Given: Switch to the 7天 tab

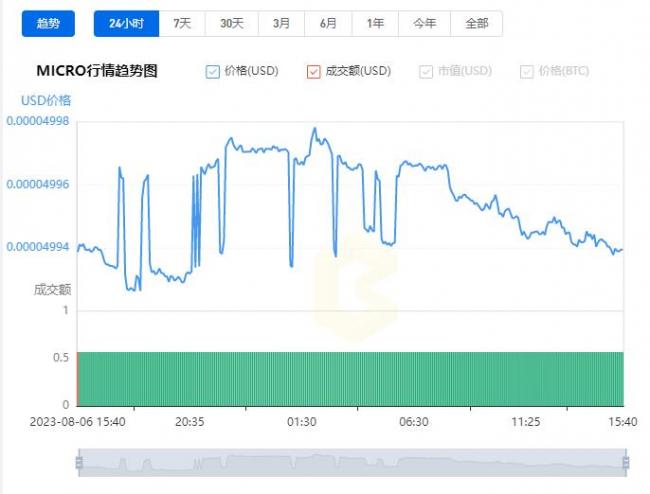Looking at the screenshot, I should [182, 24].
